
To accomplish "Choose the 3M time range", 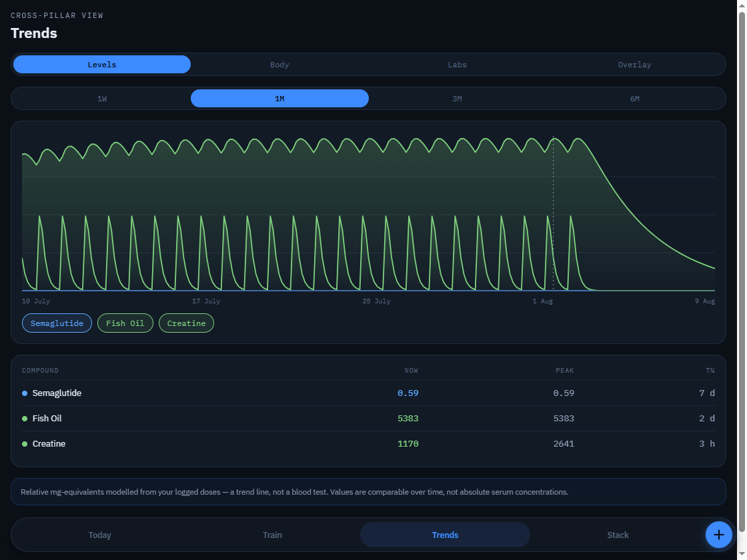I will (x=457, y=99).
